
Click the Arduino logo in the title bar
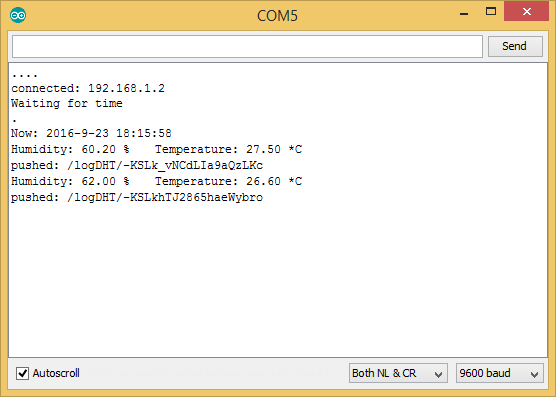point(18,15)
